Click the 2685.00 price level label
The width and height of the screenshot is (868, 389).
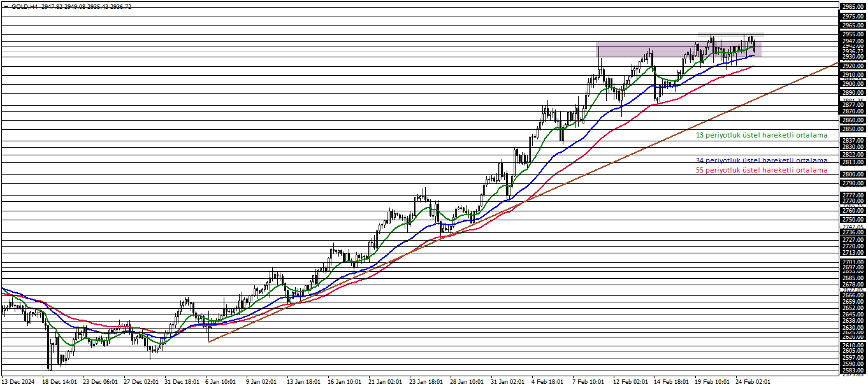coord(852,278)
